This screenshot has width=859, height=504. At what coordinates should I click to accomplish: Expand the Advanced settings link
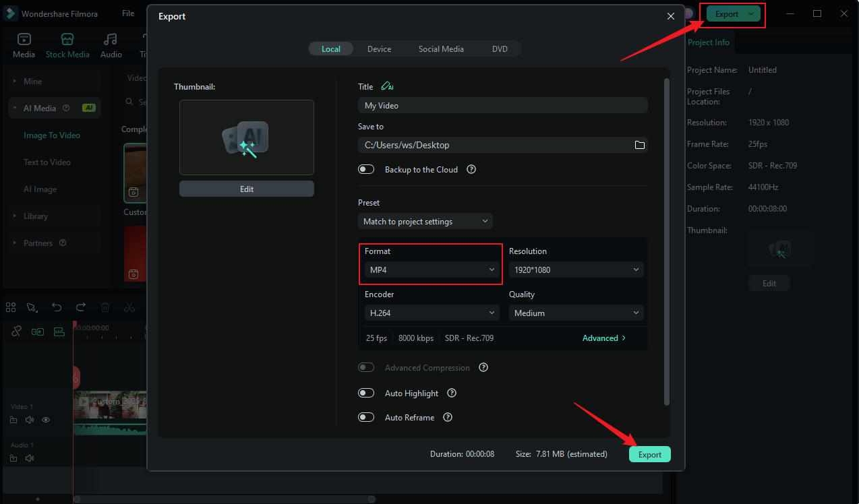[x=604, y=338]
